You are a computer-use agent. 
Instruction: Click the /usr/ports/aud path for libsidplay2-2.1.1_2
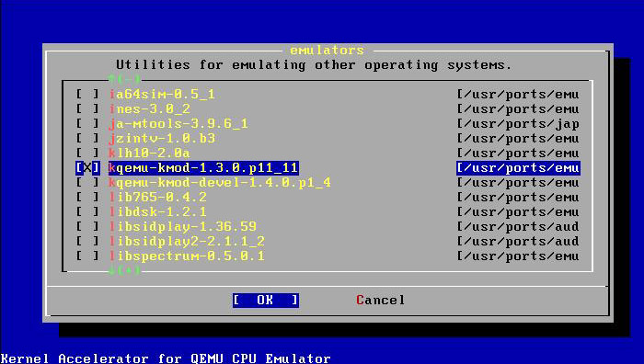518,242
